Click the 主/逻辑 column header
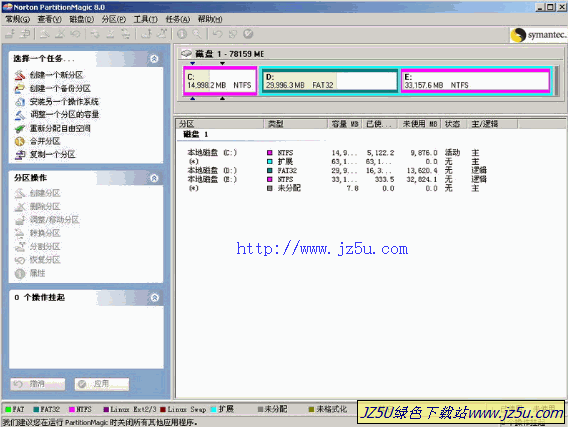 tap(492, 124)
